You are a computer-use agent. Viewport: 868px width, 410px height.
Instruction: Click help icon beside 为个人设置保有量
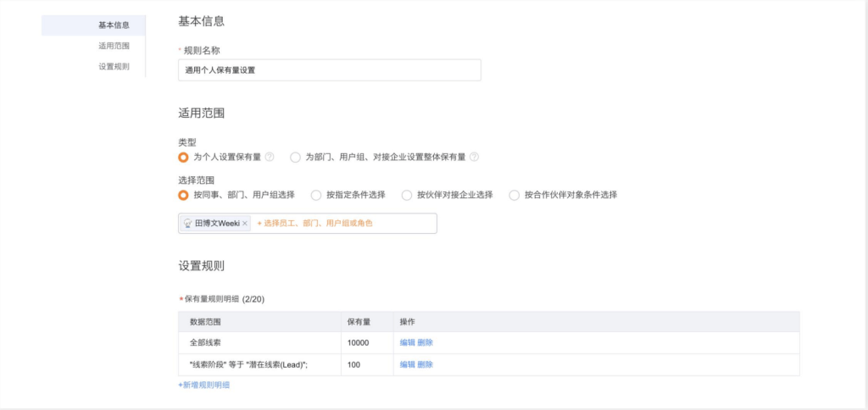pyautogui.click(x=270, y=157)
